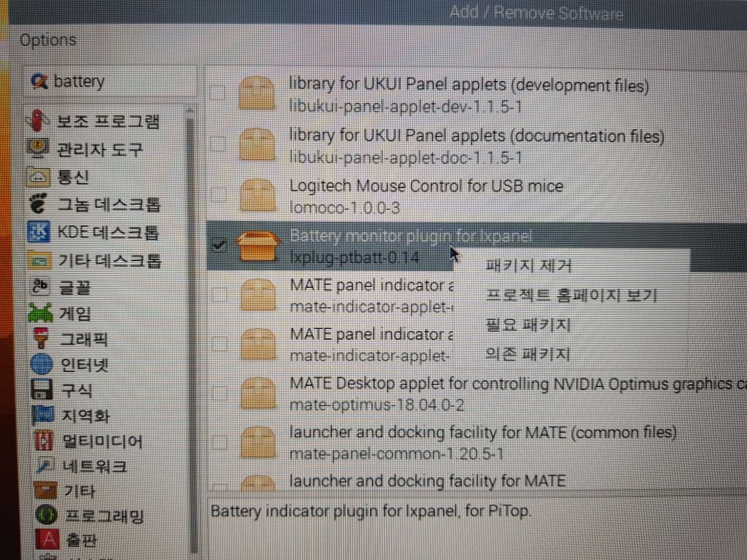
Task: Select the 관리자 도구 category icon
Action: point(38,149)
